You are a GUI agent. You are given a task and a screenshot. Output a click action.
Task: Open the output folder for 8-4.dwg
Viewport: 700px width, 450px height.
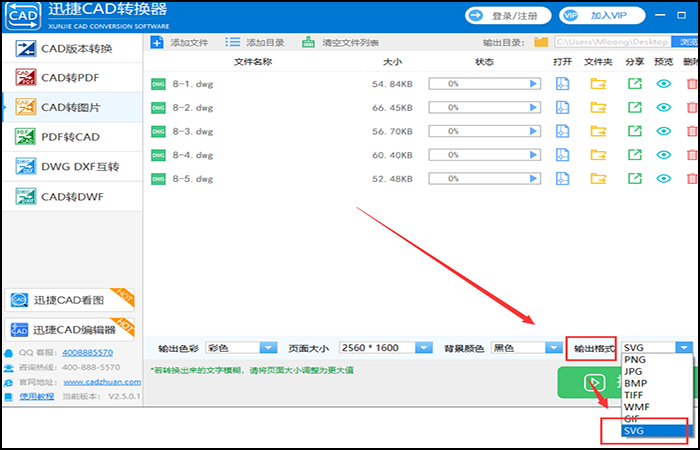point(598,155)
